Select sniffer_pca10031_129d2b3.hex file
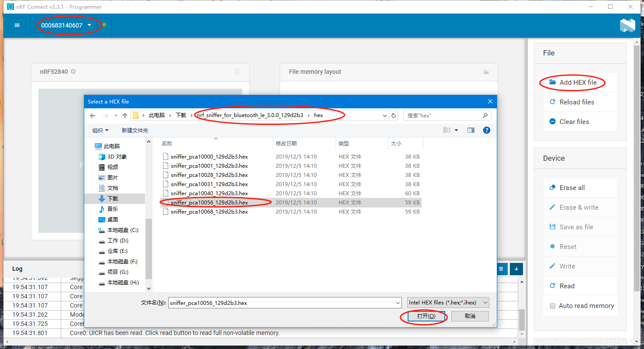This screenshot has width=644, height=349. click(209, 184)
